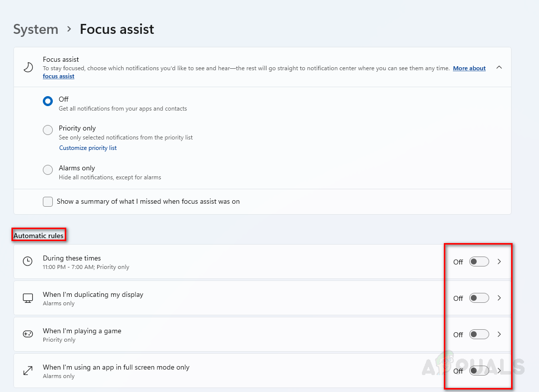Collapse the Focus assist section chevron
539x392 pixels.
499,68
